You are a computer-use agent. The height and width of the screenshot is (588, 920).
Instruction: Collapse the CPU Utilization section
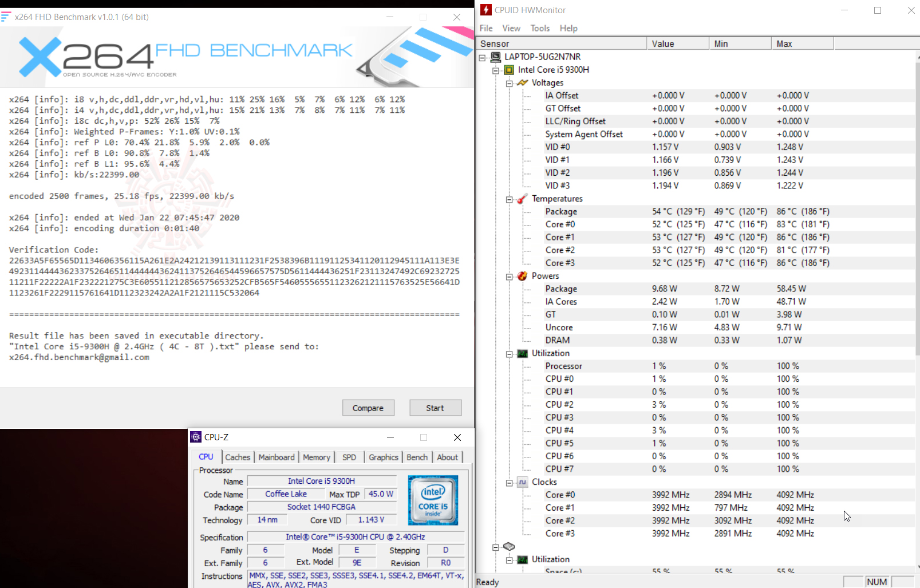[x=509, y=354]
